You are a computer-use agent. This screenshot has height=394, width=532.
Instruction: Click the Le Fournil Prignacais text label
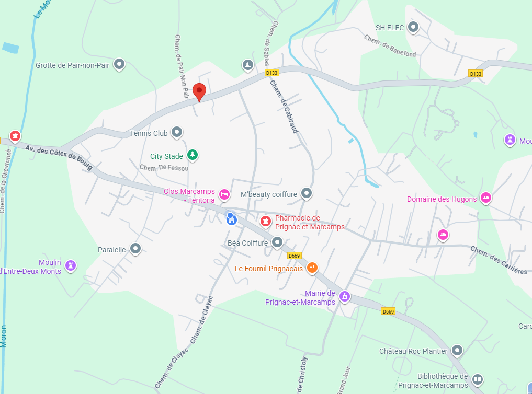click(x=269, y=269)
